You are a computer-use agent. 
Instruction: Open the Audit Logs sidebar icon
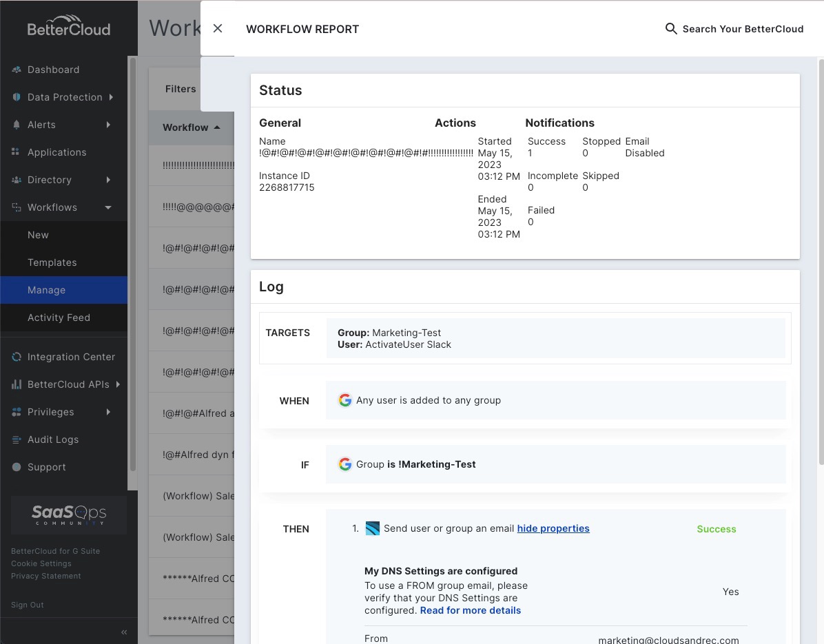click(15, 439)
